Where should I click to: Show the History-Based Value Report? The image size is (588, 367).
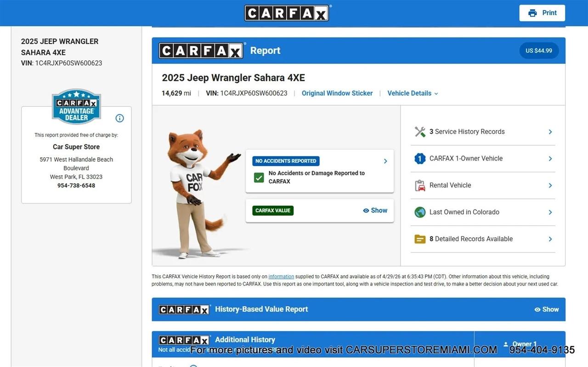click(546, 310)
